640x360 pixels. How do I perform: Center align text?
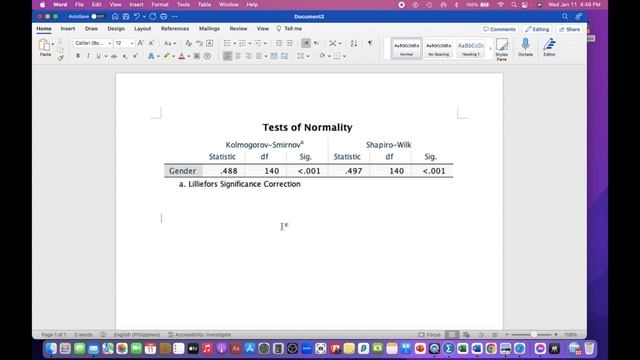click(x=238, y=56)
